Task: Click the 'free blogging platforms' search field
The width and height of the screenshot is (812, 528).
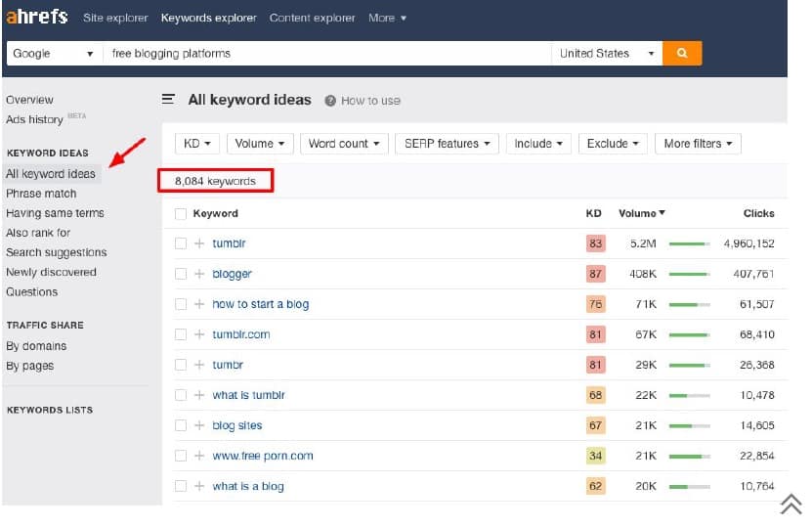Action: pyautogui.click(x=327, y=54)
